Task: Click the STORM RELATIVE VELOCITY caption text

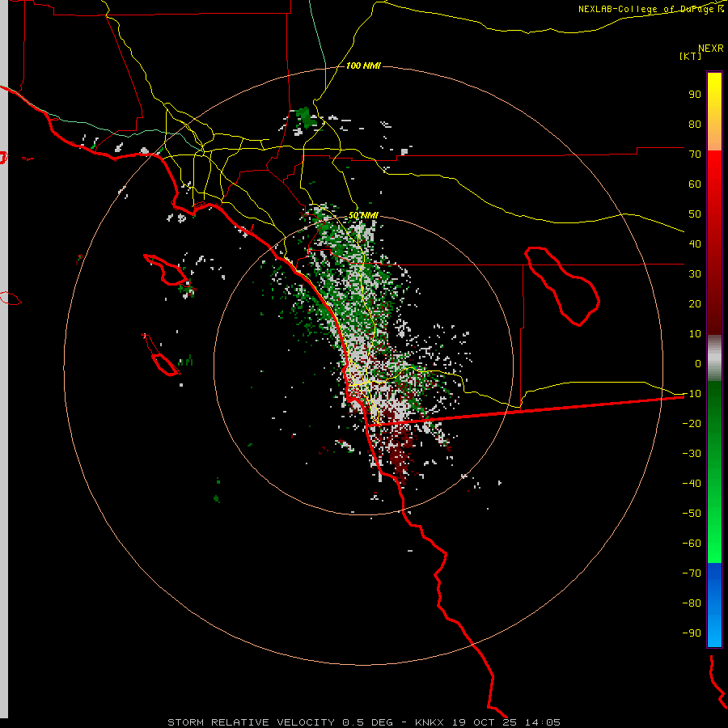Action: pyautogui.click(x=251, y=722)
